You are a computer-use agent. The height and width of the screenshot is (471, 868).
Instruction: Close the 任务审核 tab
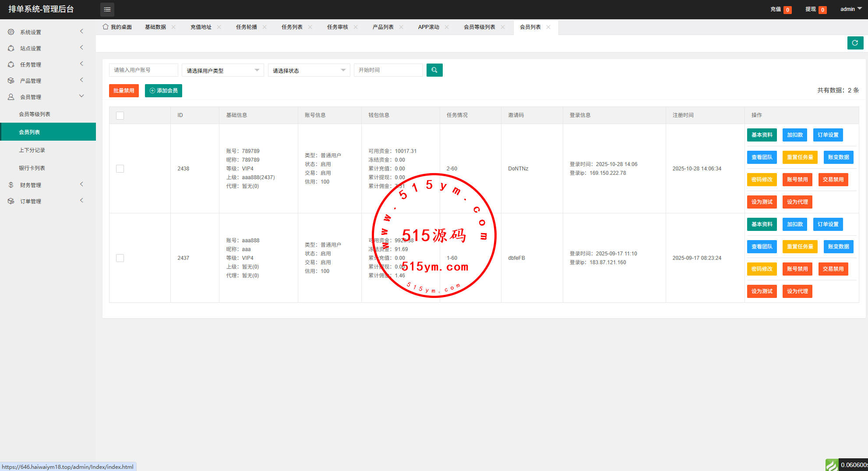tap(356, 27)
